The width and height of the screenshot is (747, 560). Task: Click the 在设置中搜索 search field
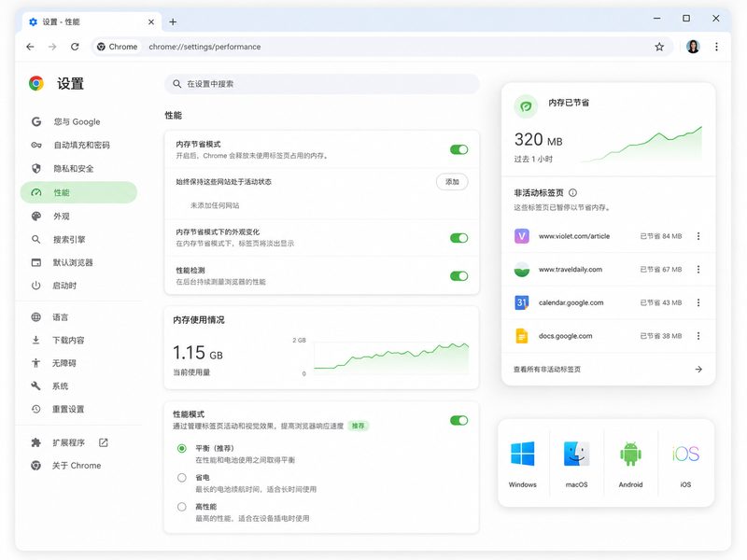coord(322,84)
